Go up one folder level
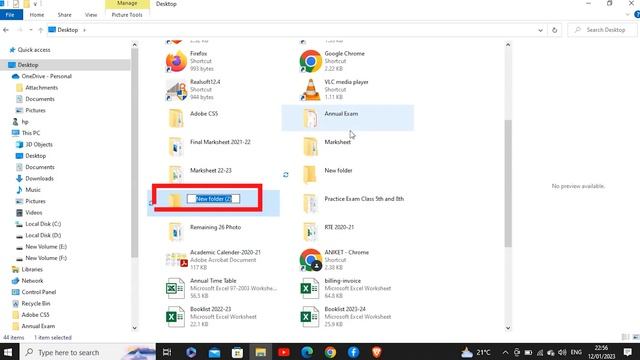 click(40, 30)
